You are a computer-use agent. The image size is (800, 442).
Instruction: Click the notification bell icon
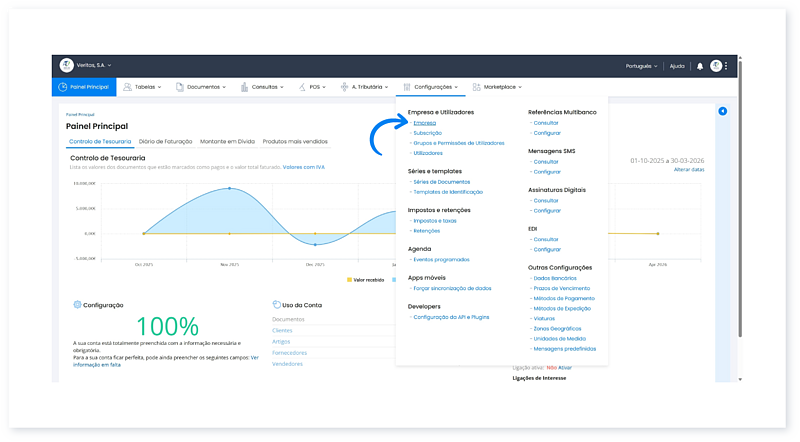(700, 66)
